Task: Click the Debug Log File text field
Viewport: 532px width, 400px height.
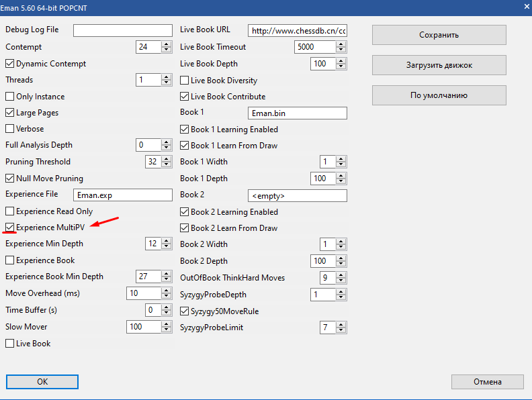Action: click(122, 31)
